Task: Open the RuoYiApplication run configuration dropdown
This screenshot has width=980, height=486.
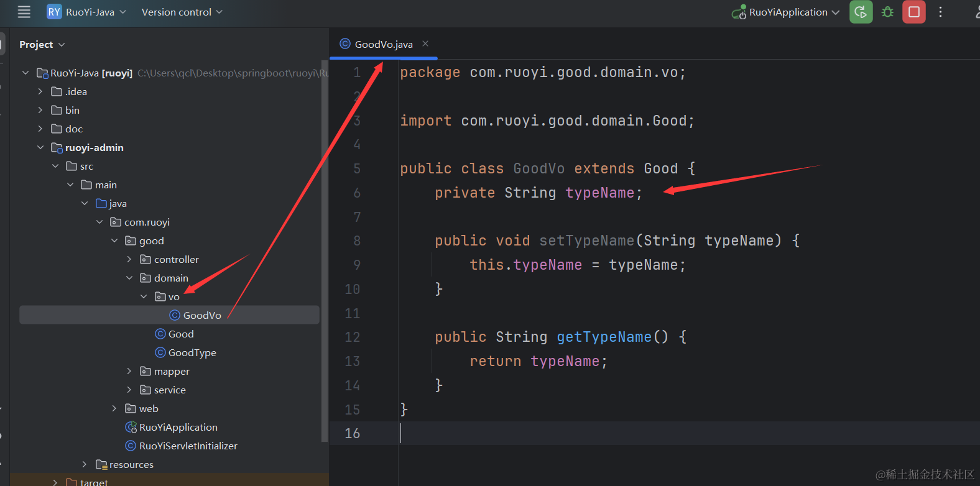Action: [787, 12]
